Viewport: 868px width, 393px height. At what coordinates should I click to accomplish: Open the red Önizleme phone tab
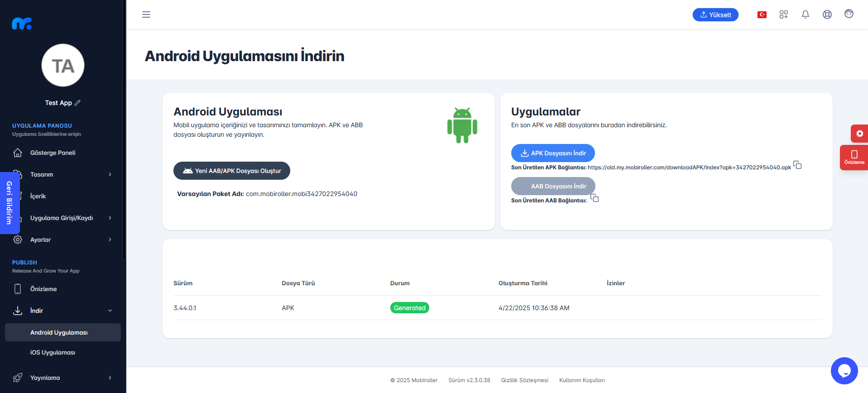click(x=854, y=157)
